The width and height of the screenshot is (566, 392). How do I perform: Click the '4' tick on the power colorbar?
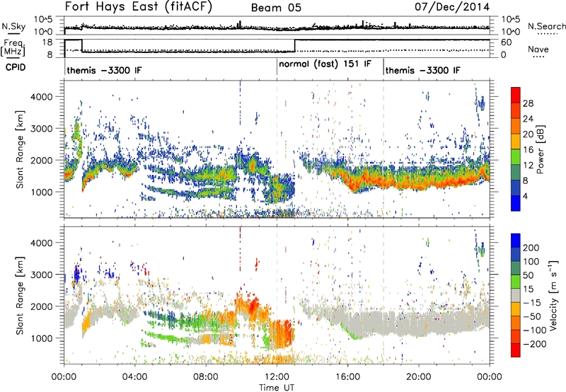coord(525,196)
